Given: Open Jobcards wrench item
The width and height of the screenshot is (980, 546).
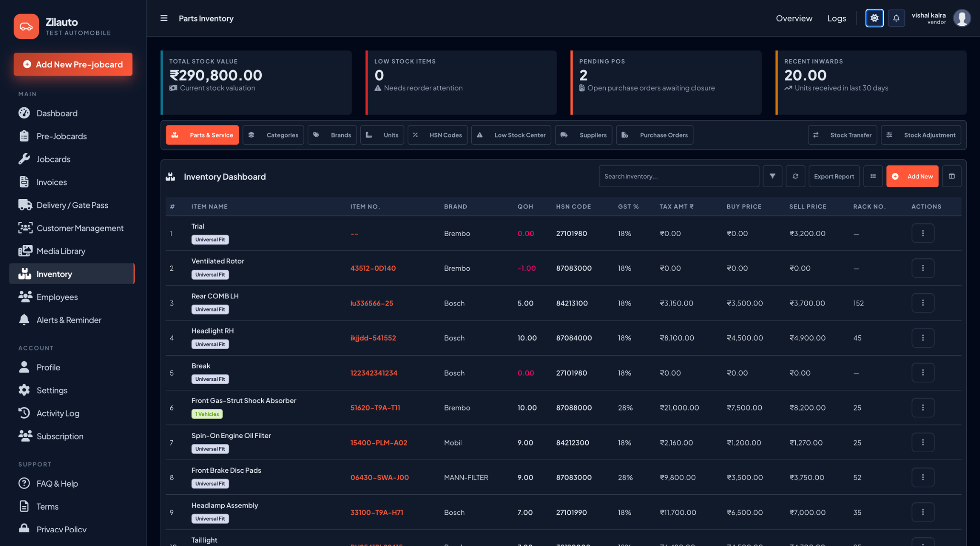Looking at the screenshot, I should point(72,159).
